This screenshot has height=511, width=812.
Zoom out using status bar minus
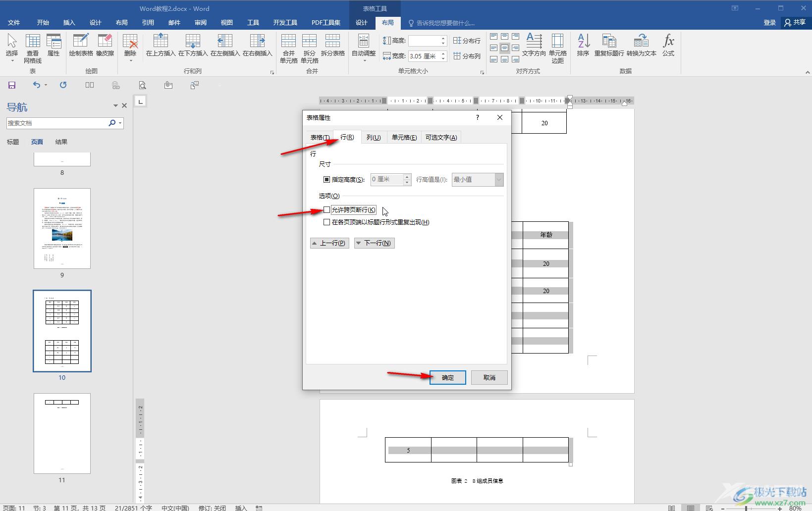click(724, 508)
